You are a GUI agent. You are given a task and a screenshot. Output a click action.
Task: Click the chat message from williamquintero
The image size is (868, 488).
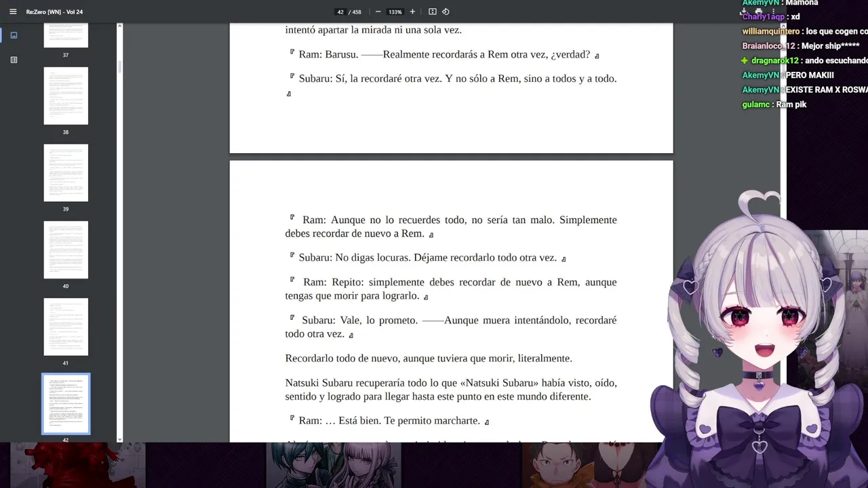pos(805,31)
